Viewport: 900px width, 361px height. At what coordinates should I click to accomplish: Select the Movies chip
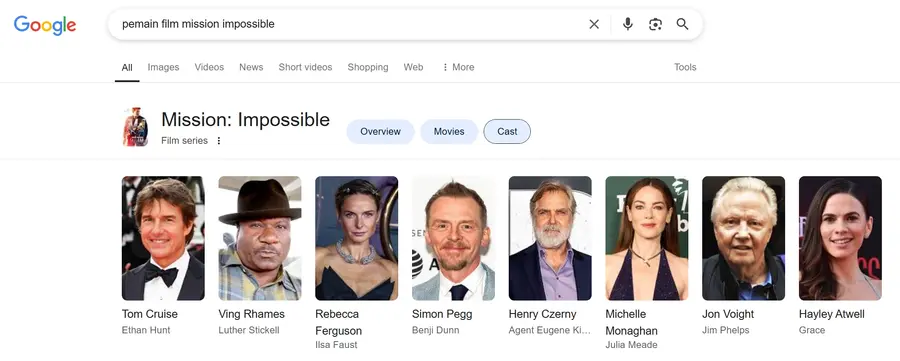(449, 131)
